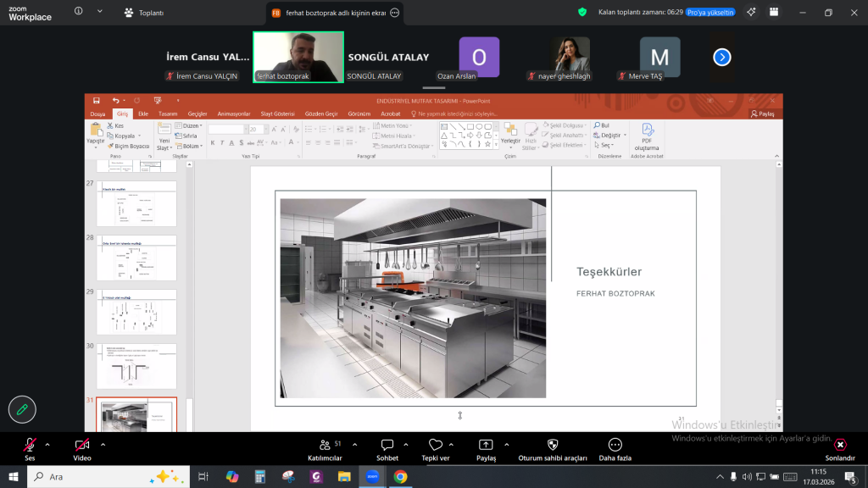Viewport: 868px width, 488px height.
Task: Turn on the camera with the Video button
Action: coord(81,445)
